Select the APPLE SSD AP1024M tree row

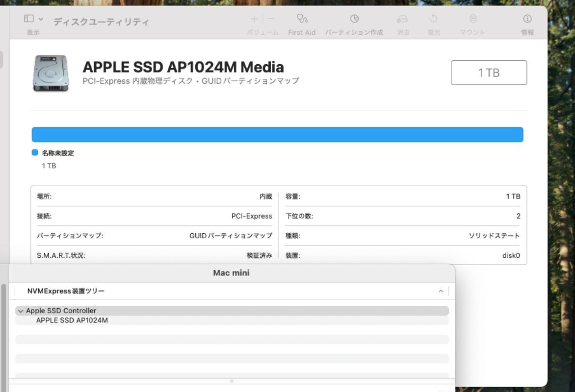click(x=232, y=320)
